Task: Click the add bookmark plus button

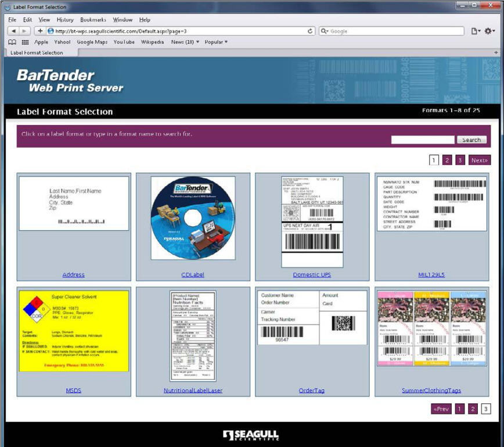Action: [x=40, y=31]
